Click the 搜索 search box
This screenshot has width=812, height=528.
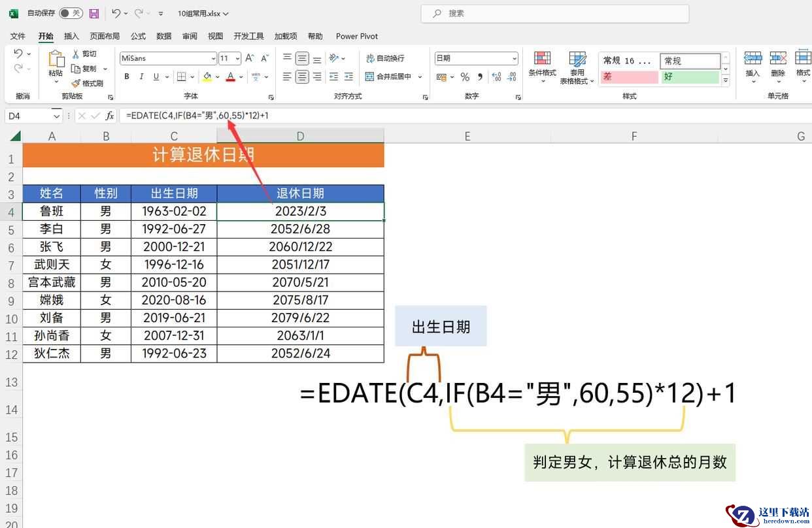point(555,13)
